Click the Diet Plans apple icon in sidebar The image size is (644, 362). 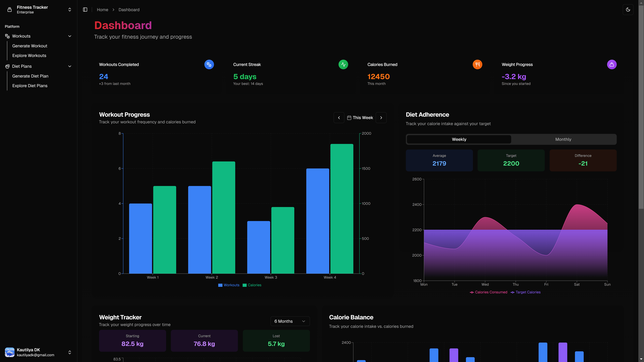7,66
